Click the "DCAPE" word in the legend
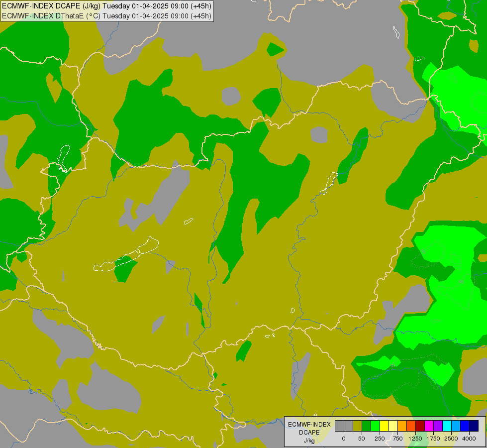Image resolution: width=487 pixels, height=448 pixels. (x=309, y=433)
